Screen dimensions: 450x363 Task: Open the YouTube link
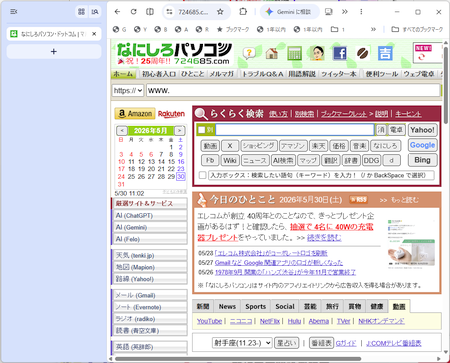209,321
